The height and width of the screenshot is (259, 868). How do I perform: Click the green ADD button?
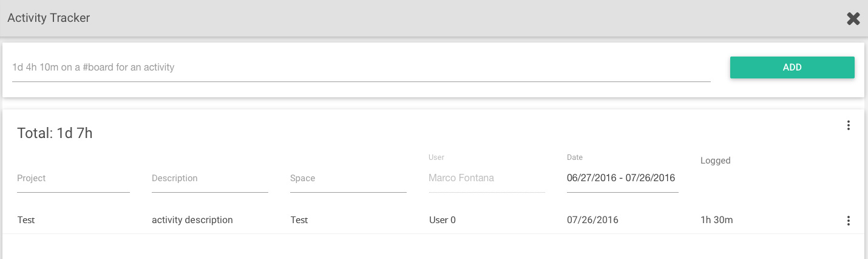click(x=792, y=67)
